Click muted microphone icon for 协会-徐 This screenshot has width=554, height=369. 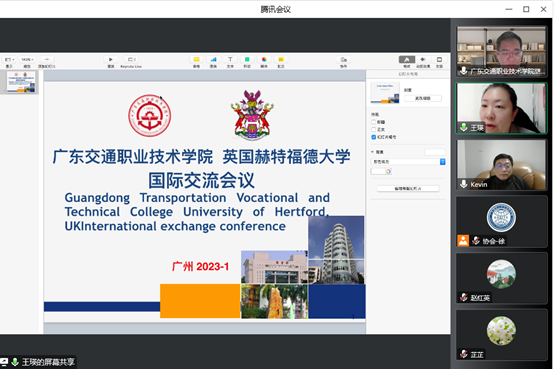tap(476, 241)
